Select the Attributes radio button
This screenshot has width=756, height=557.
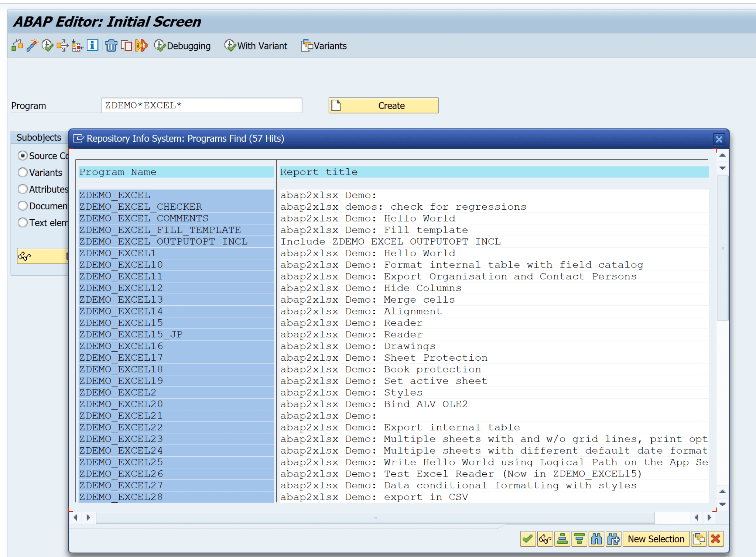tap(23, 189)
